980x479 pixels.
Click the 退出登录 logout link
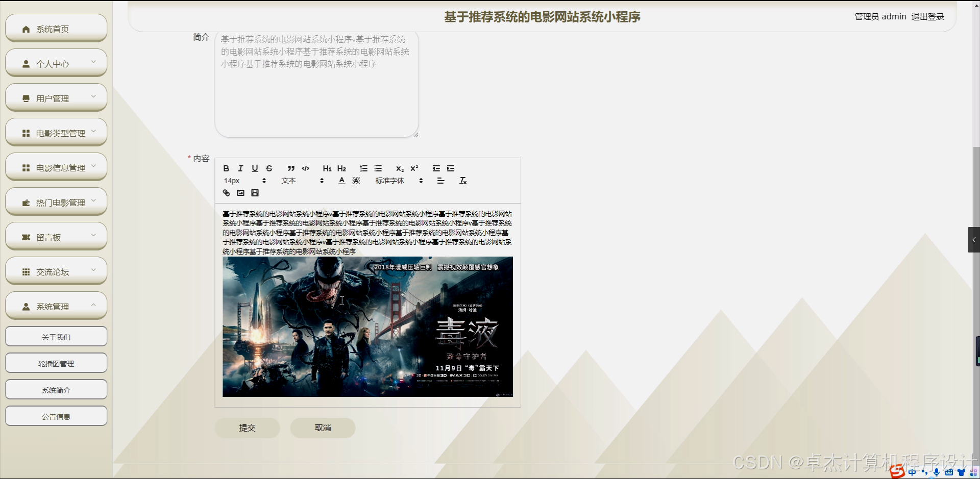click(927, 16)
